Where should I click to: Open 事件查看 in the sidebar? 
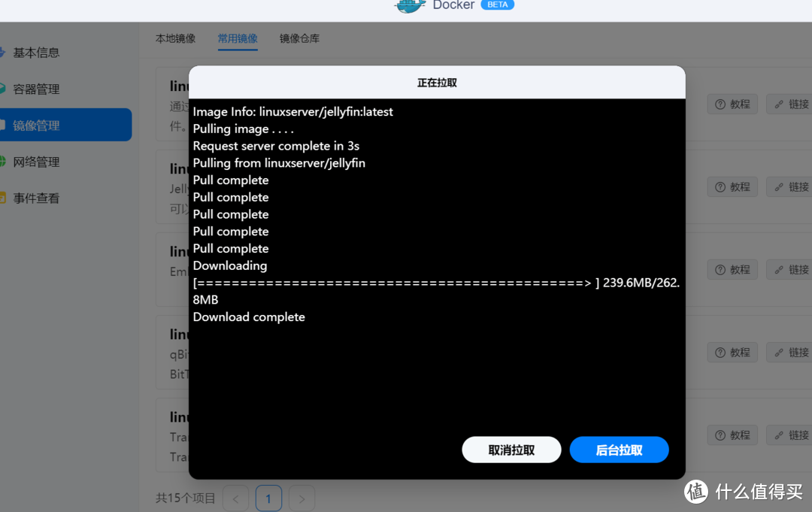[x=35, y=198]
